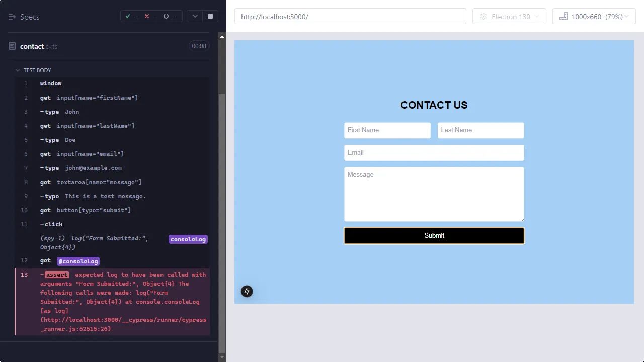Image resolution: width=644 pixels, height=362 pixels.
Task: Select type This is a test message command
Action: tap(113, 196)
